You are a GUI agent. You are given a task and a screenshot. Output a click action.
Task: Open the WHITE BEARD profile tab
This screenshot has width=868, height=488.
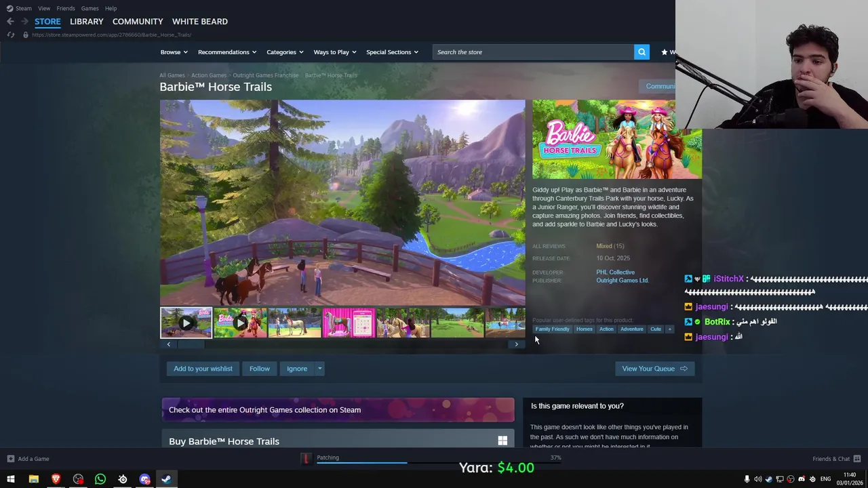pos(199,22)
